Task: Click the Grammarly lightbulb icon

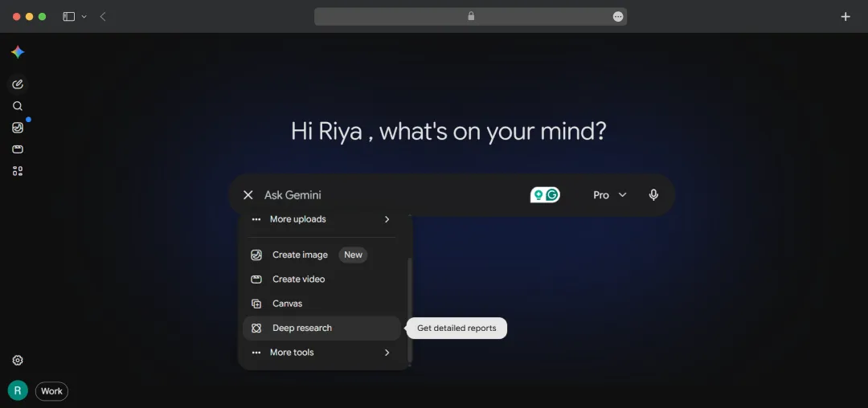Action: 538,194
